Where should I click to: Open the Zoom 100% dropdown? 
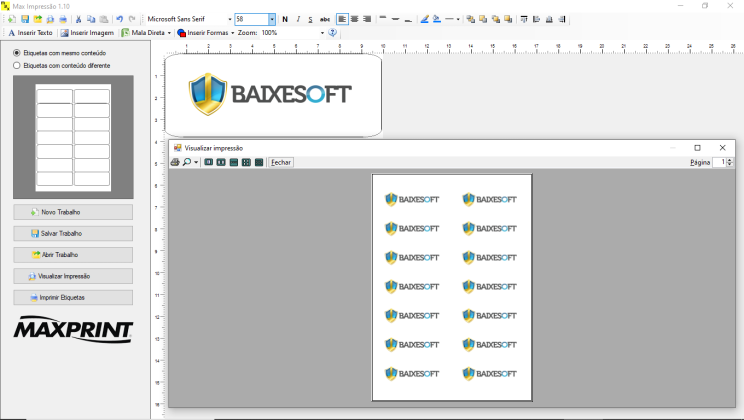322,33
